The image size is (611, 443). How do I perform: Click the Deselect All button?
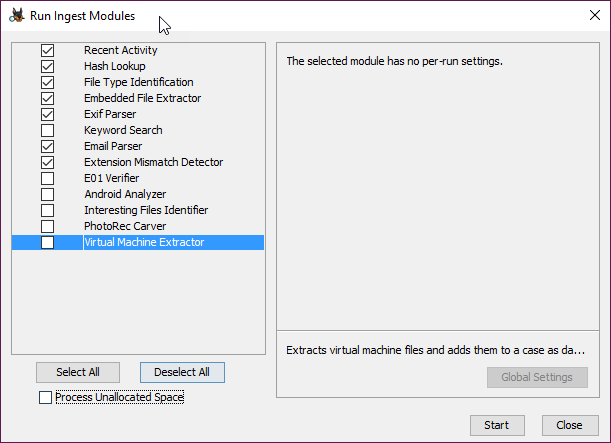[182, 372]
